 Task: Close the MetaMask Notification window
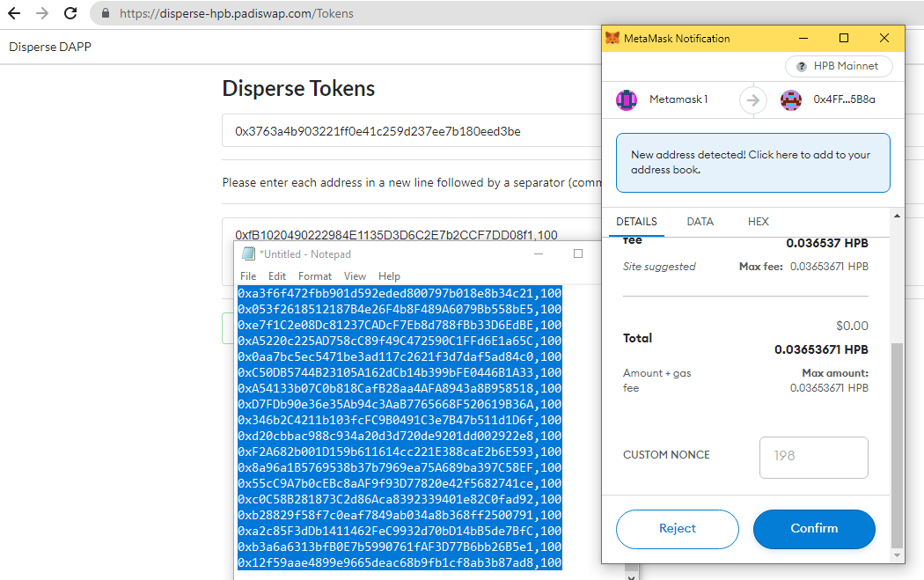tap(884, 38)
